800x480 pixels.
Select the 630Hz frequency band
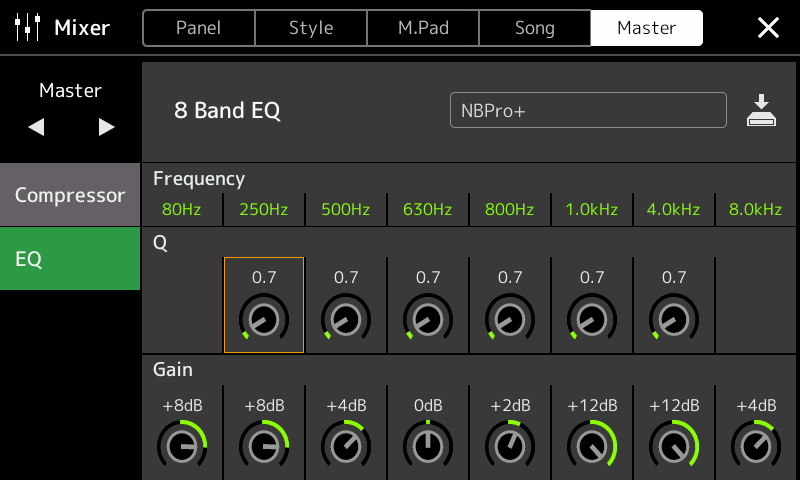click(428, 209)
